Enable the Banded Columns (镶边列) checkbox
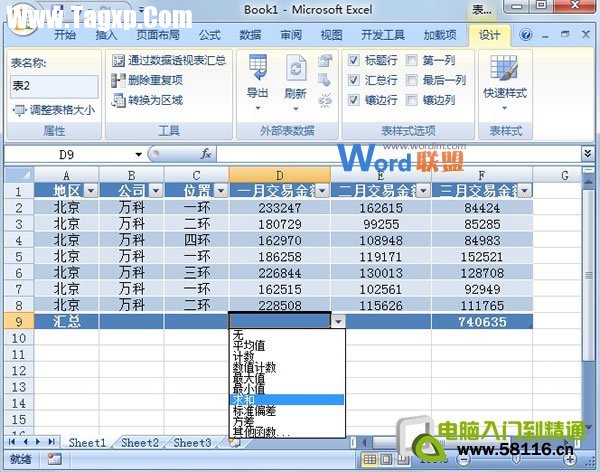 tap(412, 100)
